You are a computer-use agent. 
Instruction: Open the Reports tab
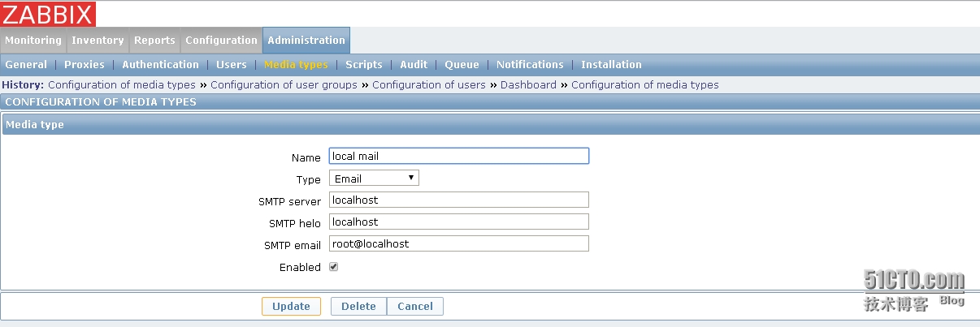coord(154,40)
